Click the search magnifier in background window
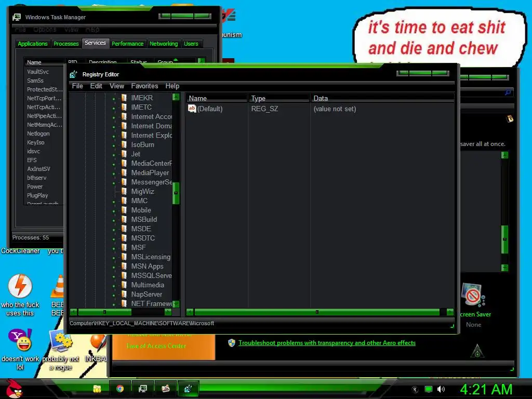This screenshot has height=399, width=532. 508,92
